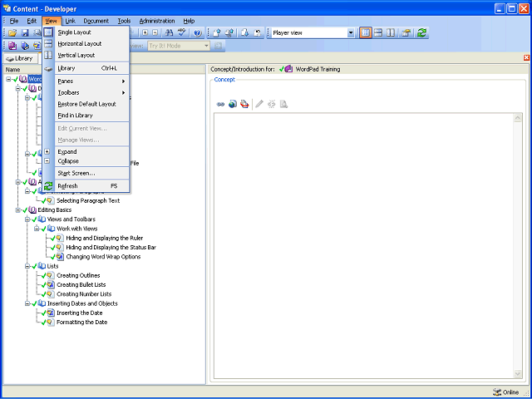The height and width of the screenshot is (399, 532).
Task: Click the Check In toolbar icon
Action: click(217, 33)
